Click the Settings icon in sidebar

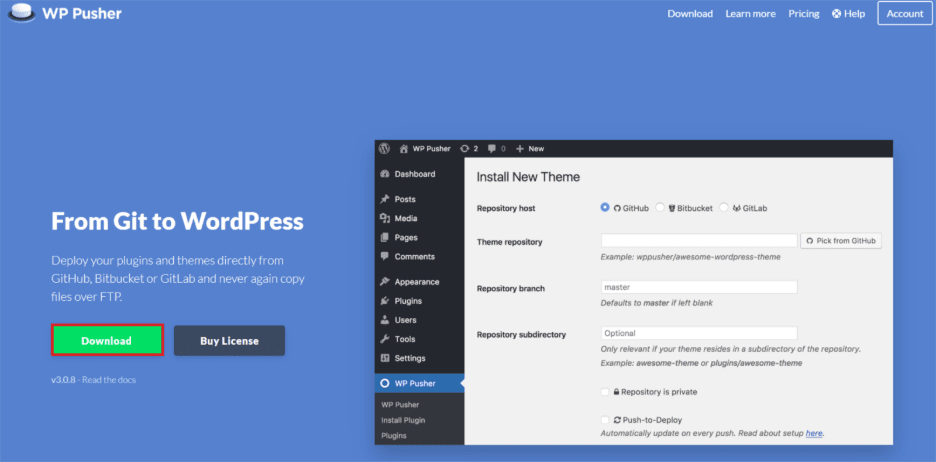(385, 358)
